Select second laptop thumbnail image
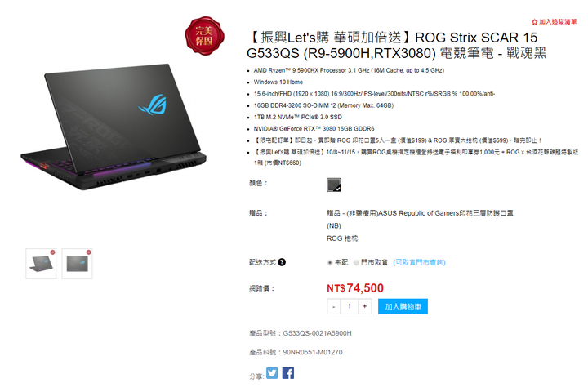 pyautogui.click(x=77, y=264)
